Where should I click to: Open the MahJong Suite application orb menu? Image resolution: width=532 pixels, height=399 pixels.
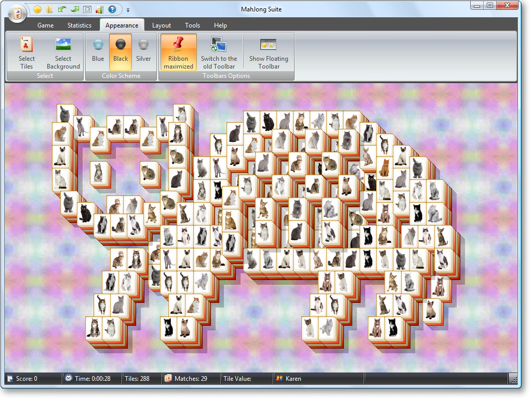(17, 14)
